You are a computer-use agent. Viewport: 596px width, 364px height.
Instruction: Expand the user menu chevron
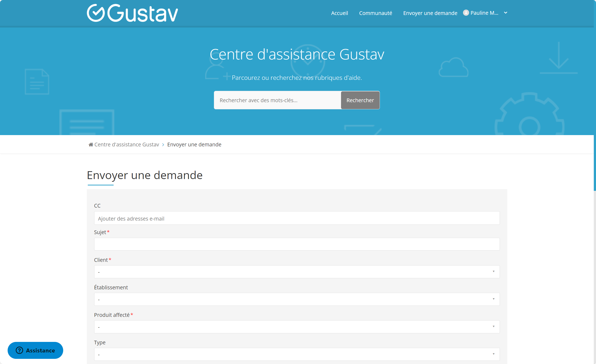point(506,13)
